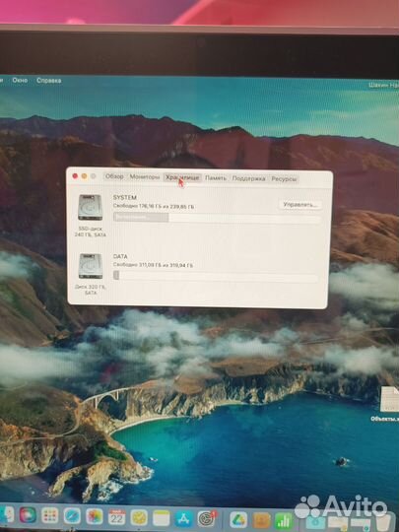
Task: Click the DATA disk icon
Action: [x=91, y=266]
